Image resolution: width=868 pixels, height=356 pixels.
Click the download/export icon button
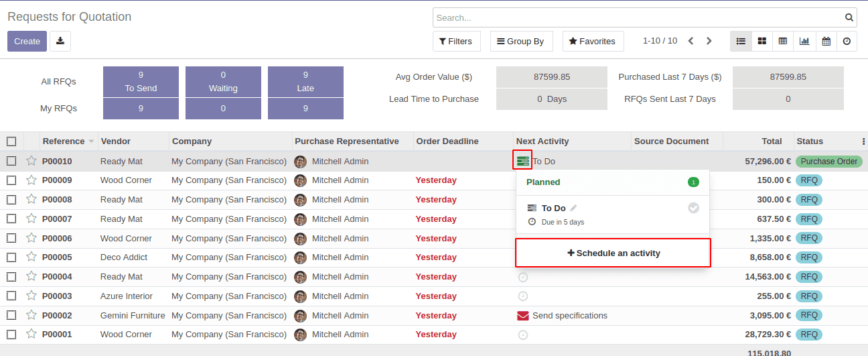tap(60, 41)
